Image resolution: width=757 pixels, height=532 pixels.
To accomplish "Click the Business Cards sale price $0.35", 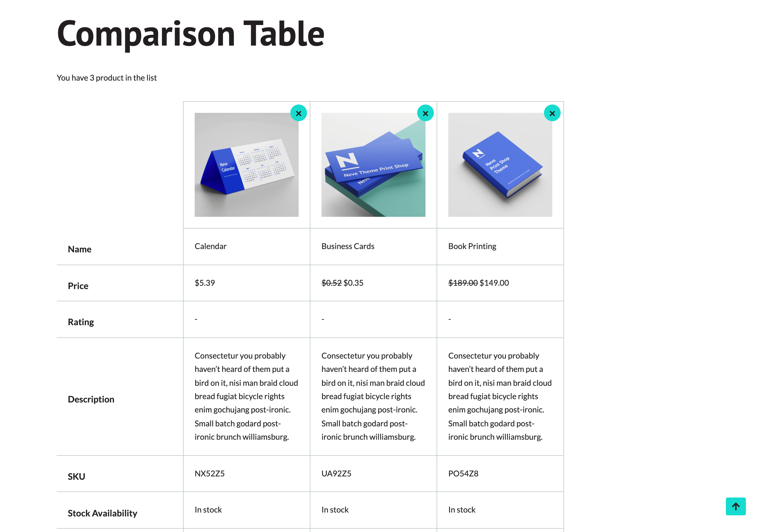I will [353, 283].
